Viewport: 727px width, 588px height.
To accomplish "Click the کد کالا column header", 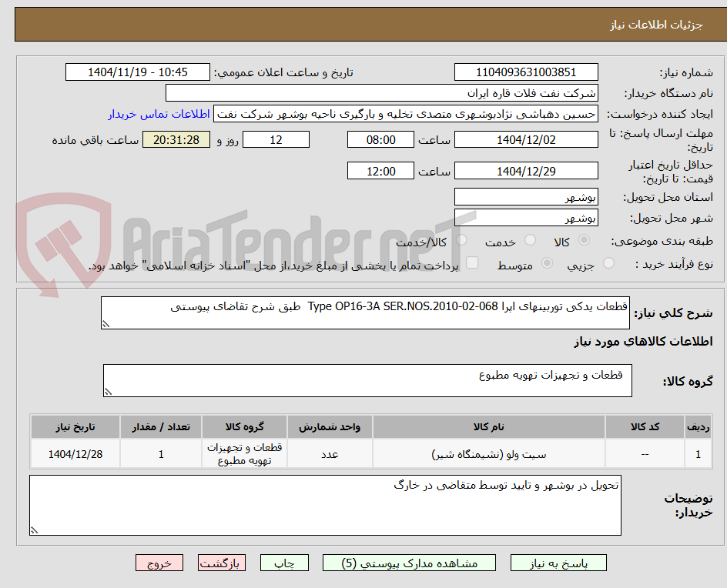I will point(645,426).
